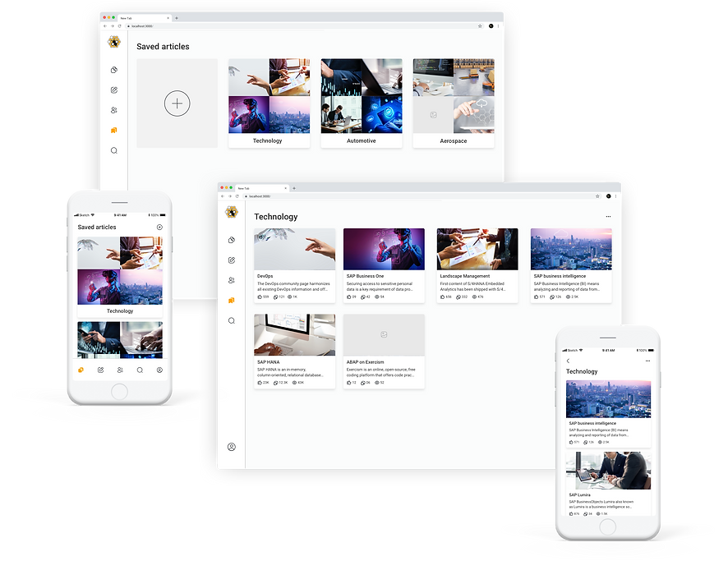
Task: Open the DevOps article card
Action: tap(294, 265)
